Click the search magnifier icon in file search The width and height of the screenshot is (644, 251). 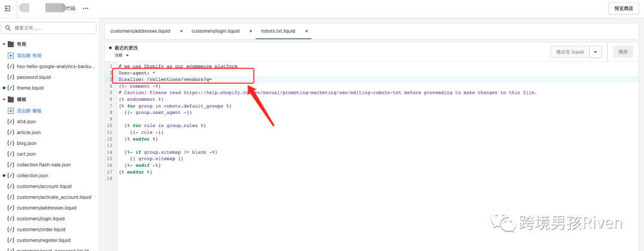[x=8, y=28]
